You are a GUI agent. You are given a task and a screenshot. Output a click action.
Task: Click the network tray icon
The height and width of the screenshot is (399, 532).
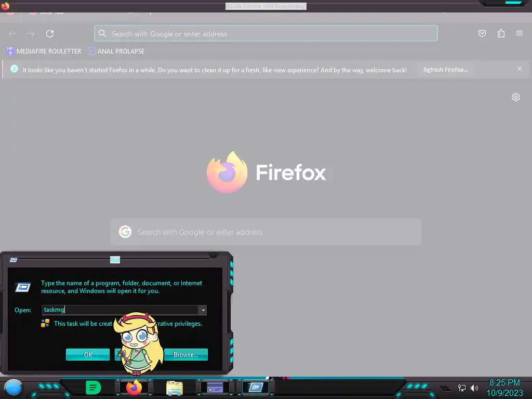click(x=462, y=388)
